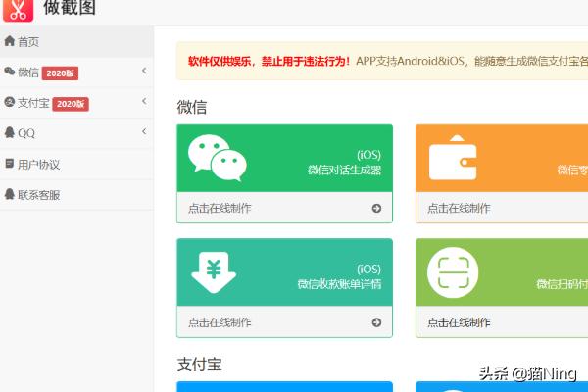Click the 2020版 badge next to 微信
This screenshot has width=588, height=392.
pos(60,73)
